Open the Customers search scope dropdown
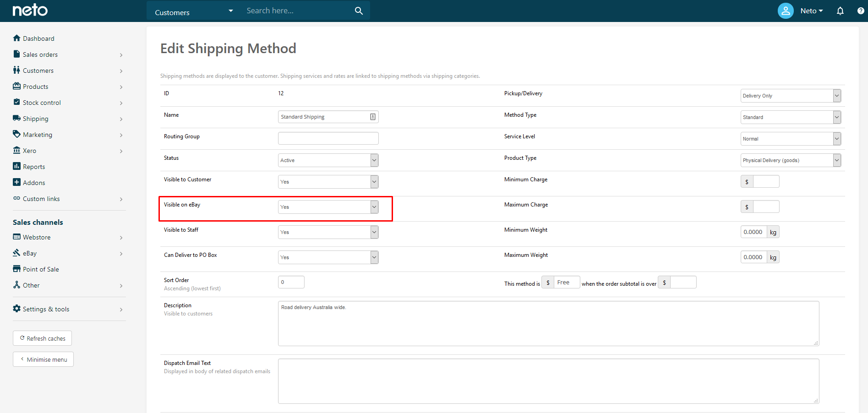The height and width of the screenshot is (413, 868). (194, 11)
